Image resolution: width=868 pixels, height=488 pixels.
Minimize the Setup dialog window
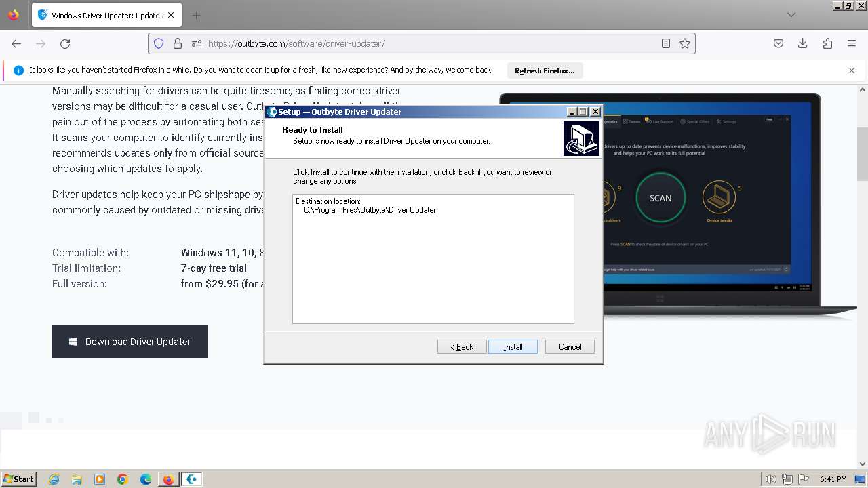(x=572, y=112)
